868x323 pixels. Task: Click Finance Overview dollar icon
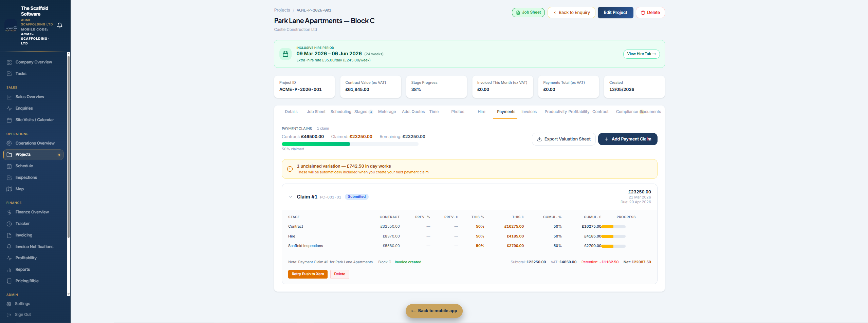click(9, 212)
